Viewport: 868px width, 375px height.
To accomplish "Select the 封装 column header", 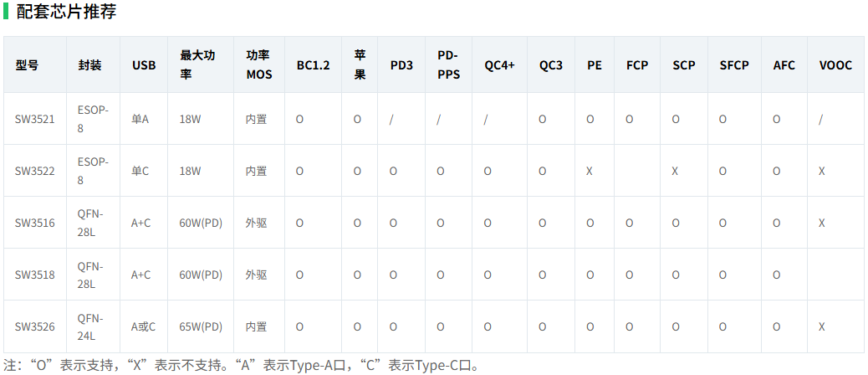I will click(89, 65).
